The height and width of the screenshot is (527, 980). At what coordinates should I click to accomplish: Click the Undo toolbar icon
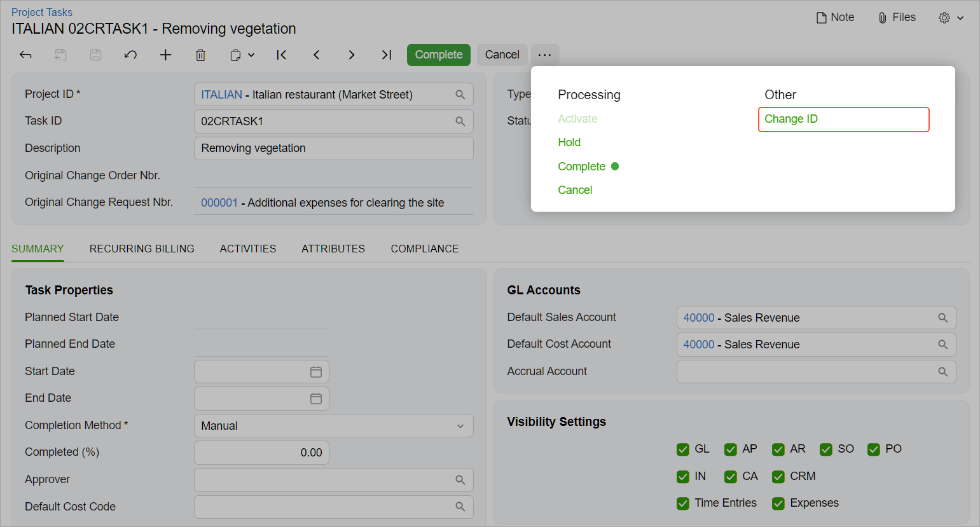pos(130,55)
